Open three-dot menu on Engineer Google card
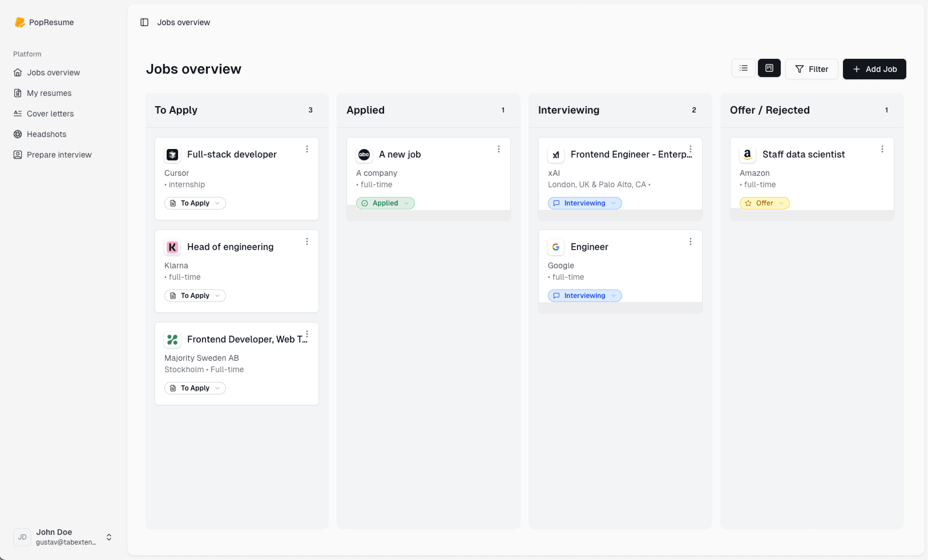 tap(690, 241)
